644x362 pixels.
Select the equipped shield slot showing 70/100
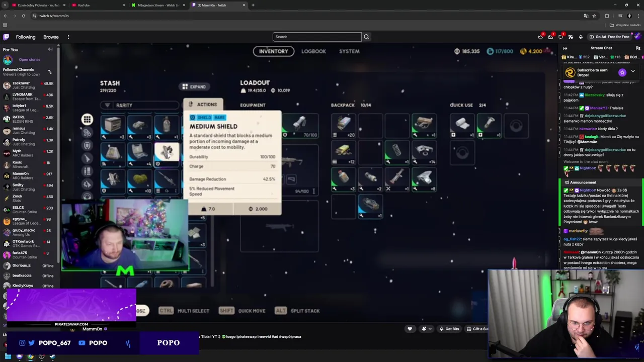pos(300,126)
